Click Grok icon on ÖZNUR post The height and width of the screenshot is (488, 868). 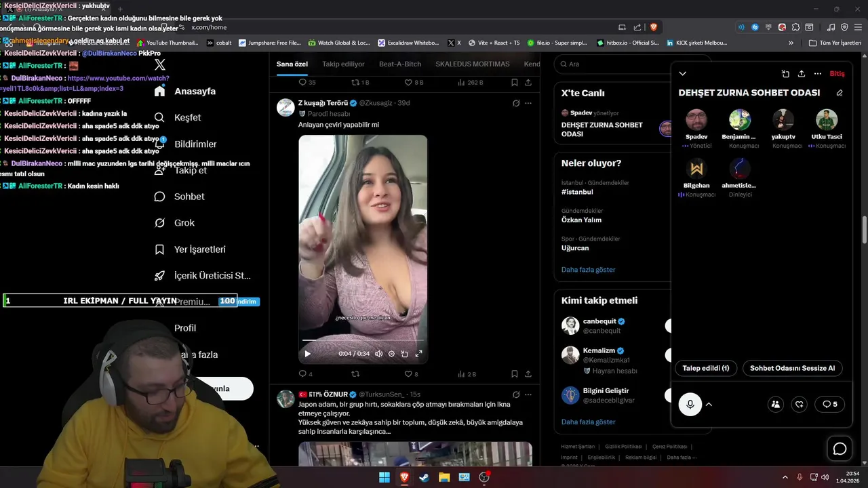516,394
